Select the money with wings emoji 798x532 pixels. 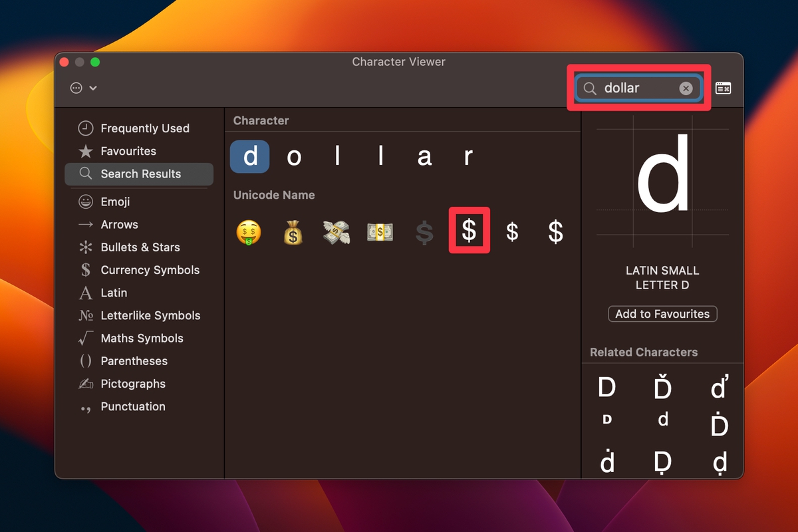tap(336, 231)
